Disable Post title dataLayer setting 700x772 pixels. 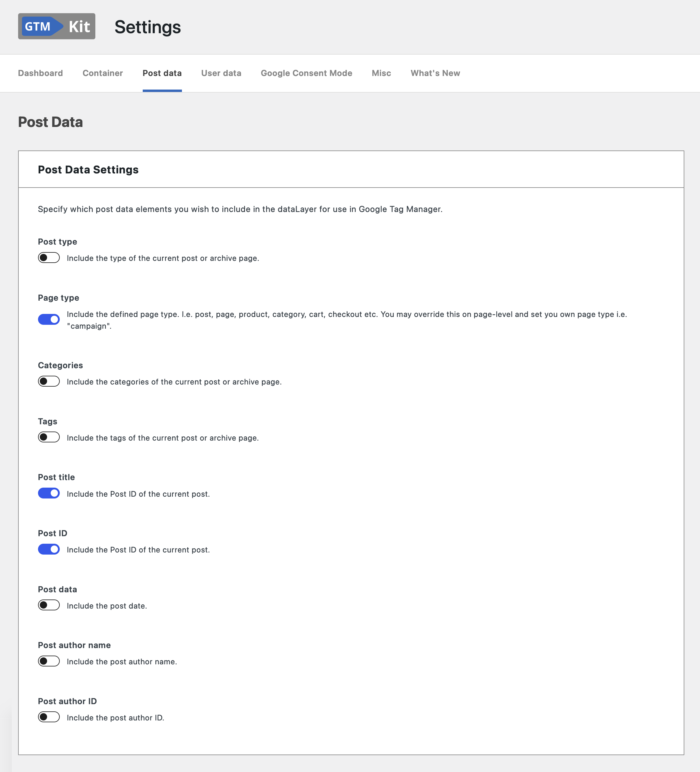49,494
